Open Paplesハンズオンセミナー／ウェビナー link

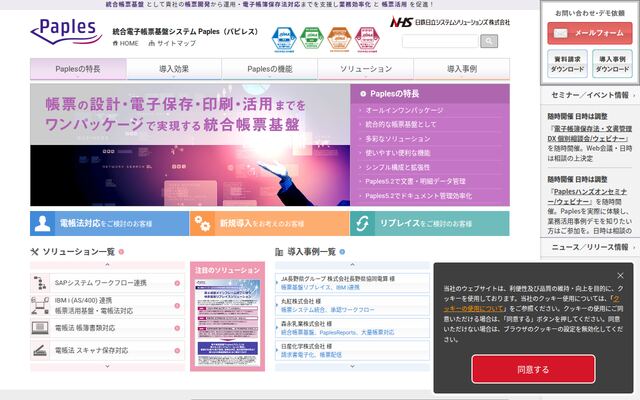587,196
